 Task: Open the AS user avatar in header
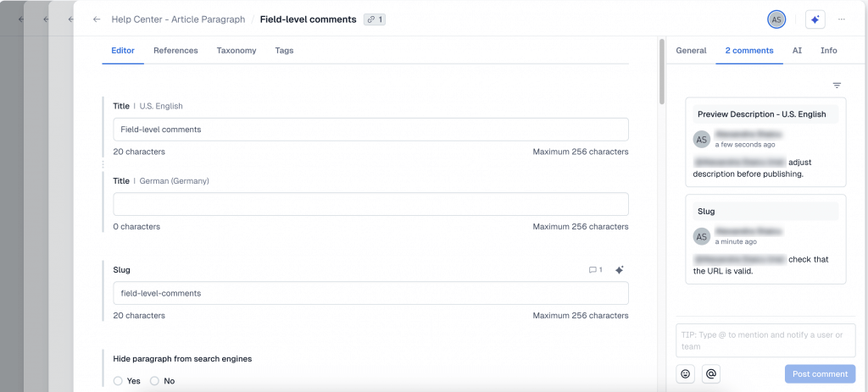tap(776, 19)
